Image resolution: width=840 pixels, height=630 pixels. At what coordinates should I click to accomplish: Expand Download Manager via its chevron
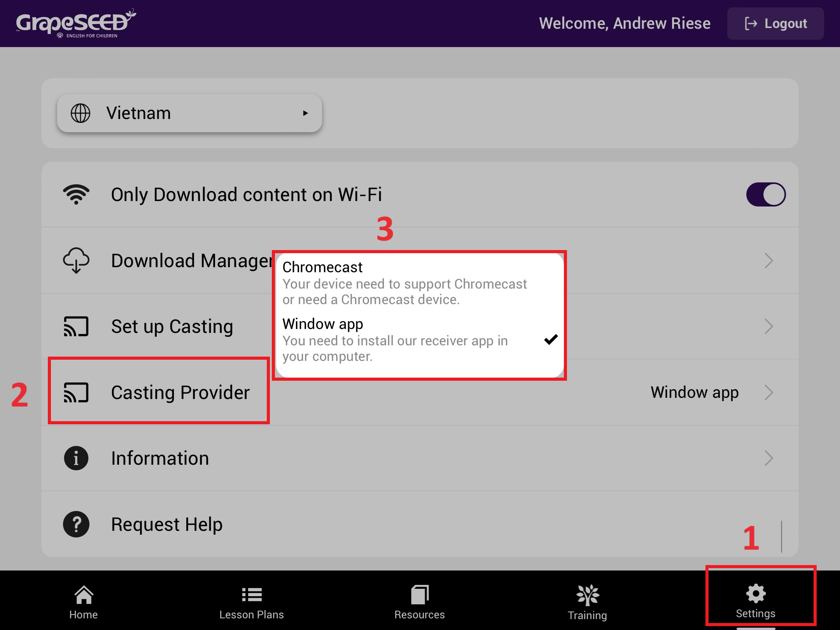pyautogui.click(x=768, y=261)
